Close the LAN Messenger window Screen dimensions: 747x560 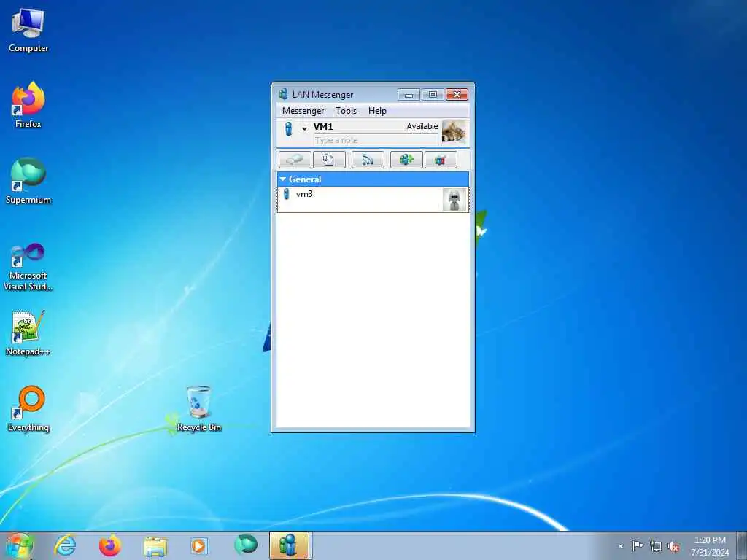[457, 94]
